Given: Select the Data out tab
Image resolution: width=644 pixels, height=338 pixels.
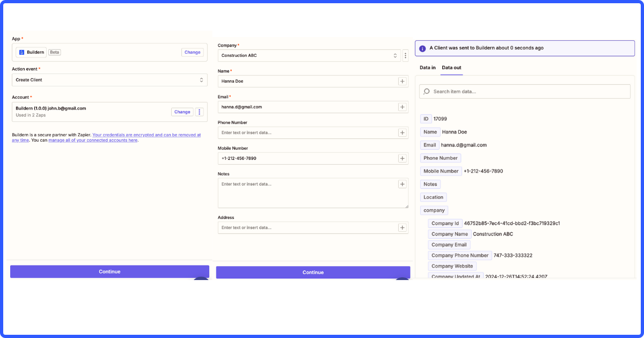Looking at the screenshot, I should coord(451,68).
